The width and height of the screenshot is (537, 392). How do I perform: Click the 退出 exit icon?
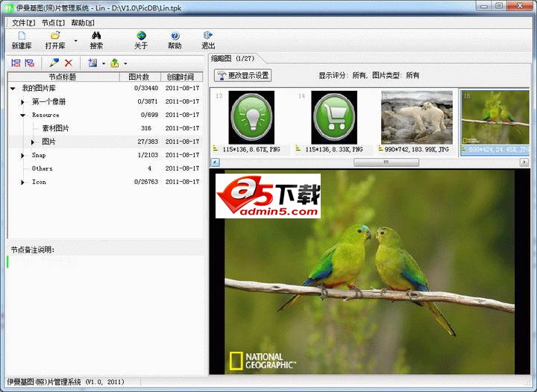[x=208, y=35]
